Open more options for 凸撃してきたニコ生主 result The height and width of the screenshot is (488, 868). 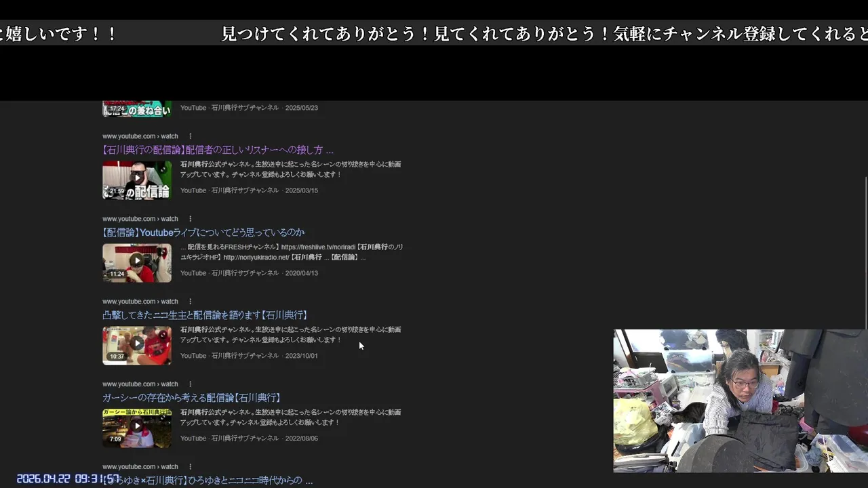tap(191, 302)
